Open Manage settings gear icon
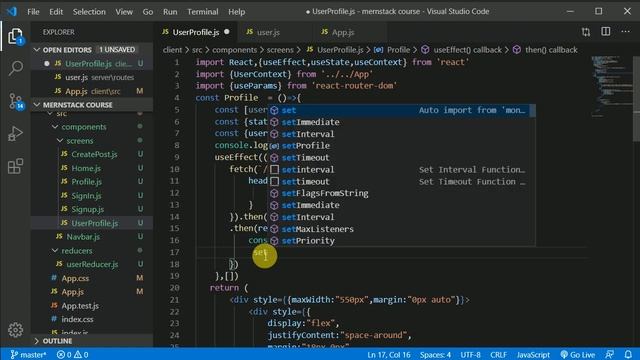 pyautogui.click(x=16, y=330)
